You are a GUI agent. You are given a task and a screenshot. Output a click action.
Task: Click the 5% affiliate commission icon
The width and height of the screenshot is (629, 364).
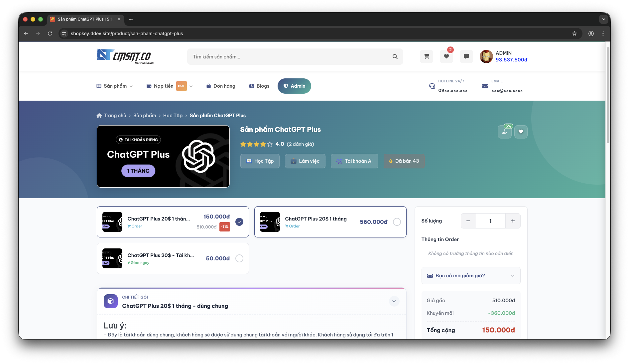(504, 132)
